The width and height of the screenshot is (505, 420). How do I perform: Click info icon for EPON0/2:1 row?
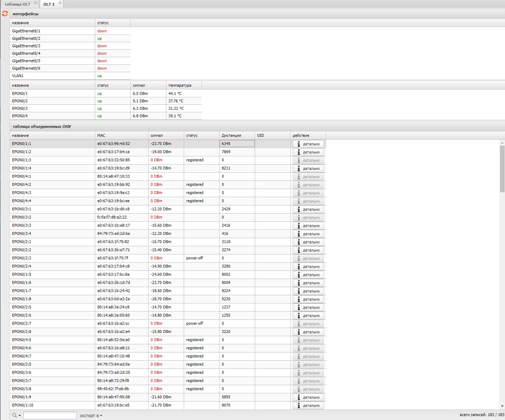pyautogui.click(x=299, y=242)
